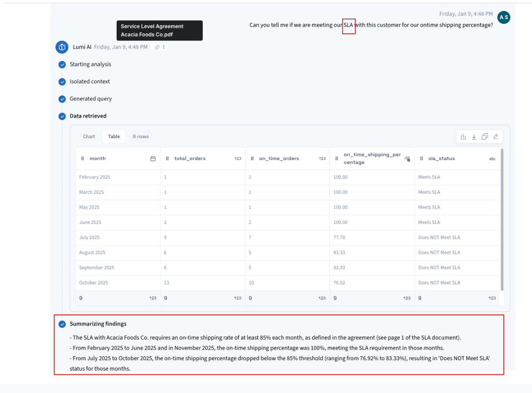532x393 pixels.
Task: Switch to the Chart tab
Action: 89,137
